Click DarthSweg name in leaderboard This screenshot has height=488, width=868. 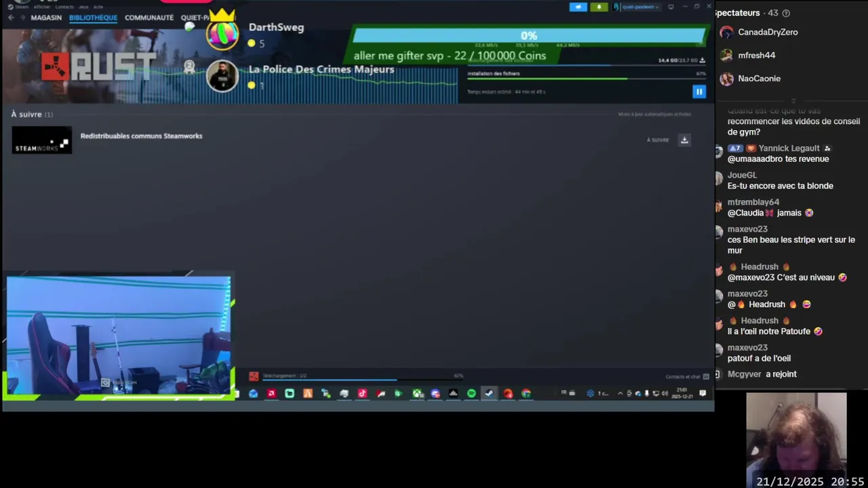(276, 27)
